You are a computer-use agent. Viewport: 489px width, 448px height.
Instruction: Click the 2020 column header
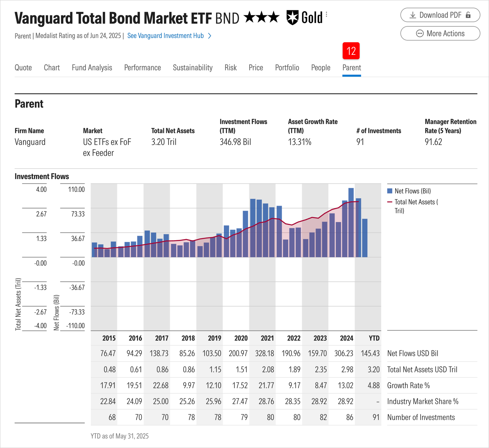(241, 338)
